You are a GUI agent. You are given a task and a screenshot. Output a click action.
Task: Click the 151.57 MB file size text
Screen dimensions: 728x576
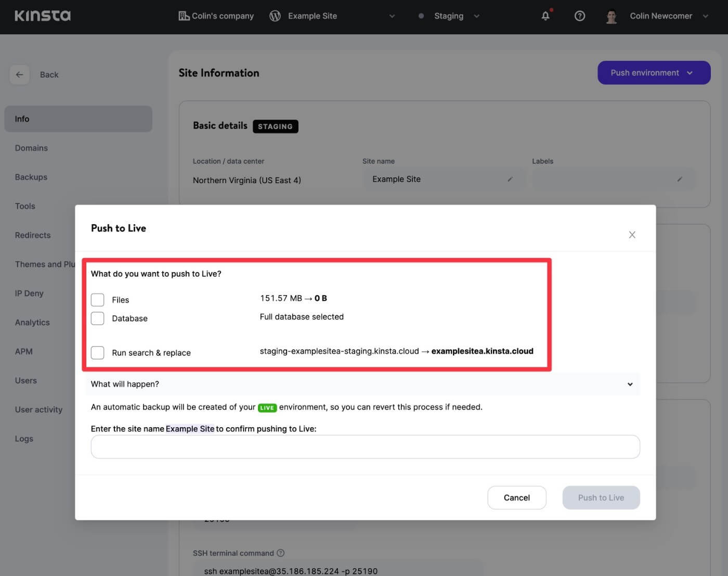pos(281,298)
